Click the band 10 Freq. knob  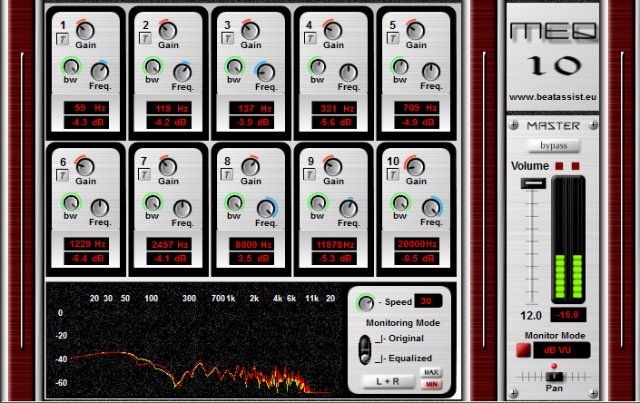(x=431, y=208)
